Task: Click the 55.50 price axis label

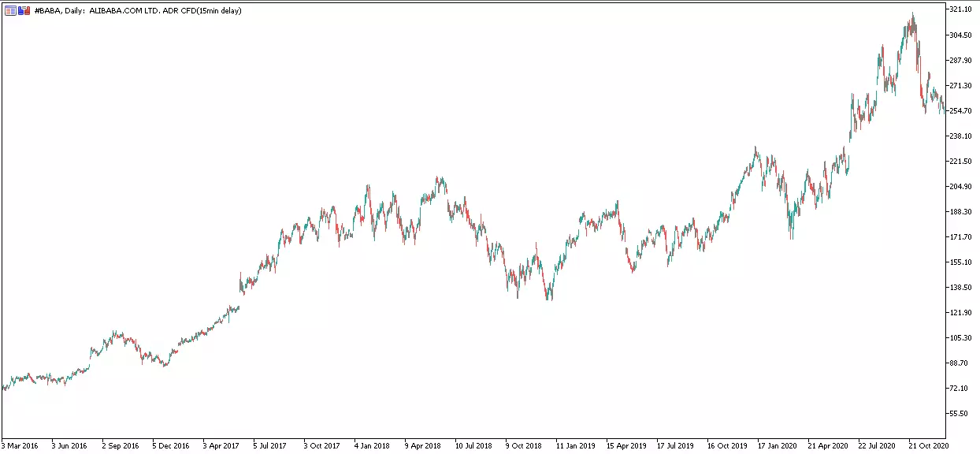Action: point(958,414)
